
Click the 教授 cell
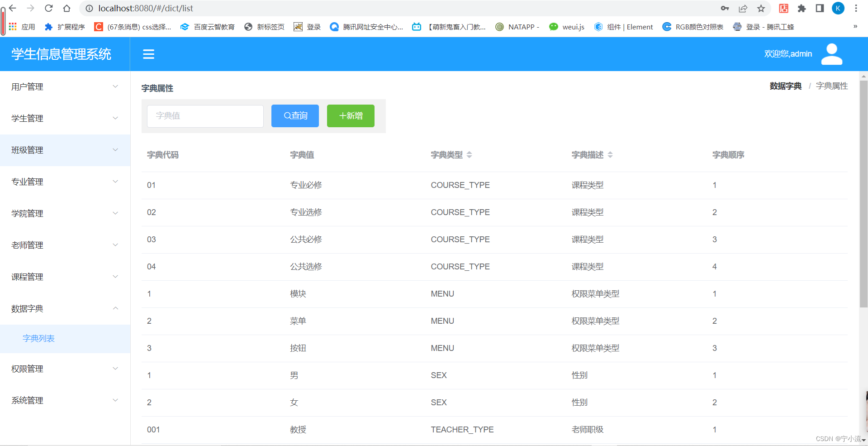coord(298,430)
